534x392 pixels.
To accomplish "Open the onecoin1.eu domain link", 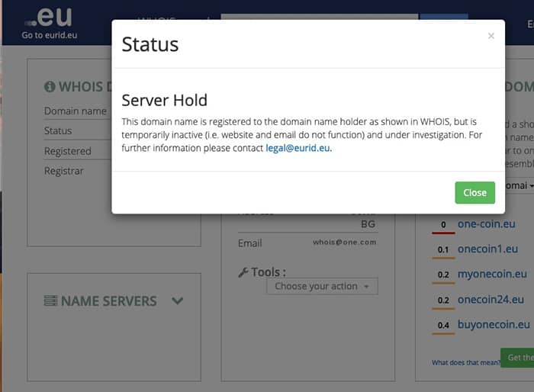I will (487, 249).
